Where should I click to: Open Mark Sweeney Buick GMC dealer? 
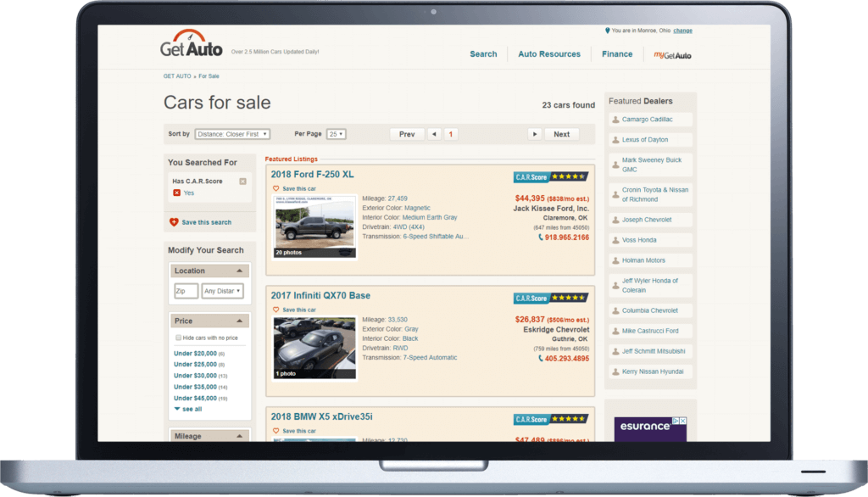[x=651, y=165]
